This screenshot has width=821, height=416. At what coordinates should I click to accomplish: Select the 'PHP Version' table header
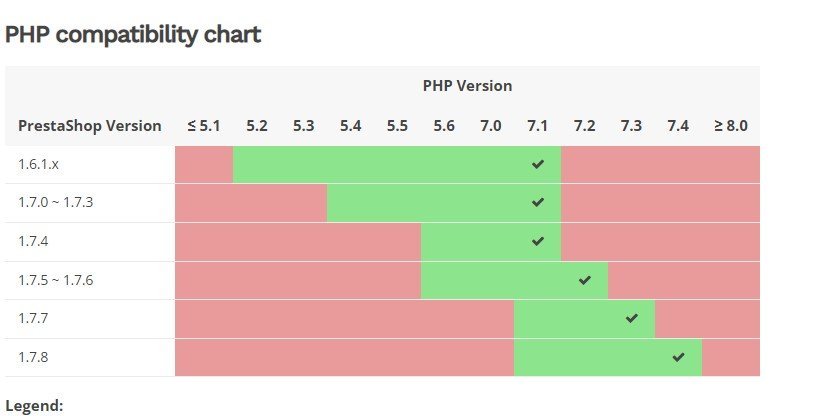click(467, 86)
